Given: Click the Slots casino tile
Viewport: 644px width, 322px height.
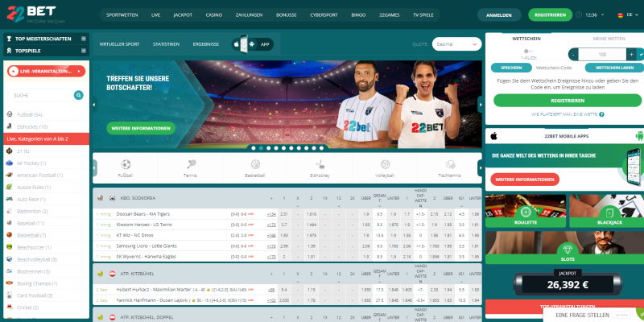Looking at the screenshot, I should click(x=565, y=248).
